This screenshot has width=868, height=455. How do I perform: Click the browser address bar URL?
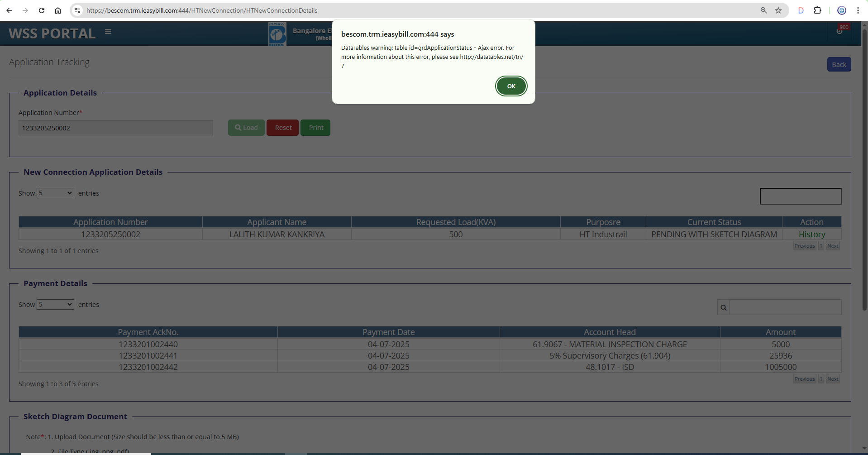pyautogui.click(x=202, y=10)
